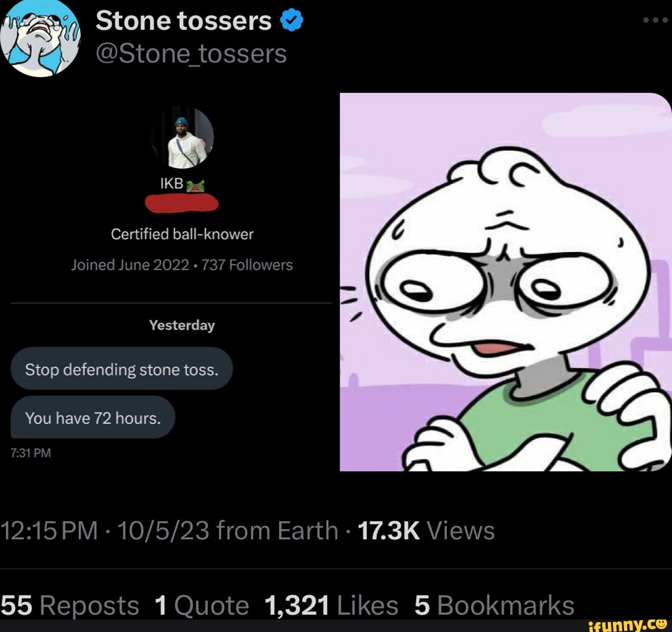Click the 'You have 72 hours.' message bubble

pyautogui.click(x=92, y=418)
